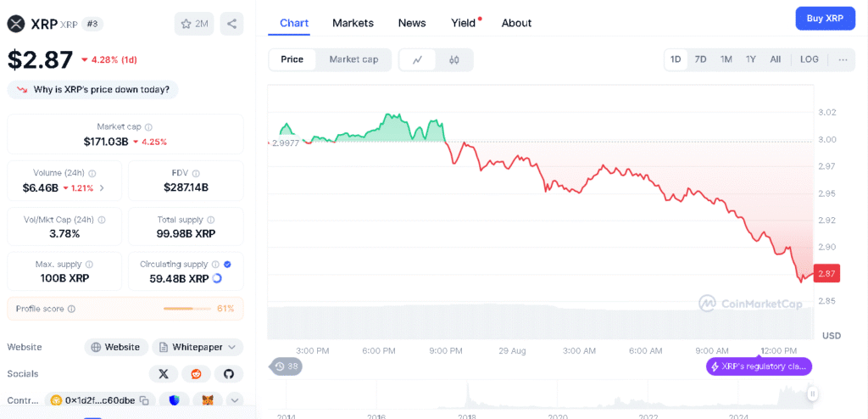Click the 61% profile score value

225,310
